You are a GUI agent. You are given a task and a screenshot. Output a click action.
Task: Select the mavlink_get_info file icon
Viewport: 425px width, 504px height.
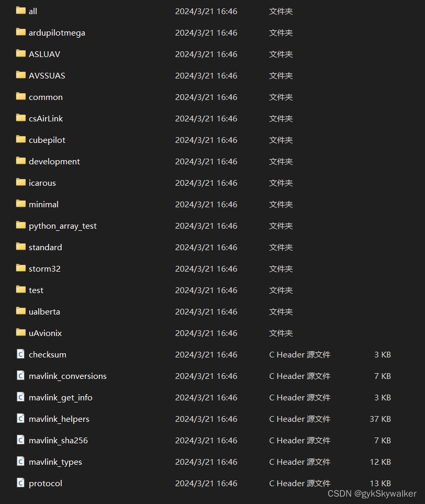tap(21, 397)
